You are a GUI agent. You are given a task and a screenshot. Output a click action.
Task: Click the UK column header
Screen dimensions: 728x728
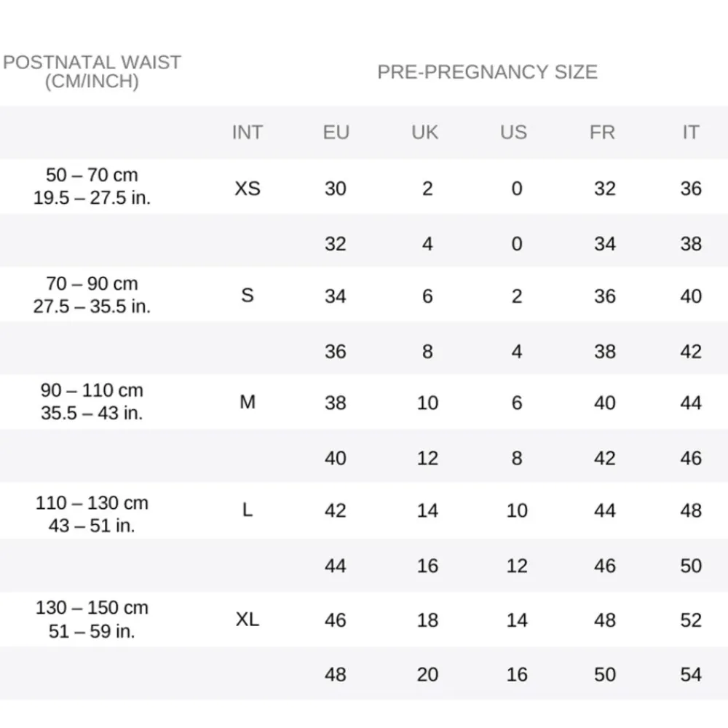click(x=425, y=132)
